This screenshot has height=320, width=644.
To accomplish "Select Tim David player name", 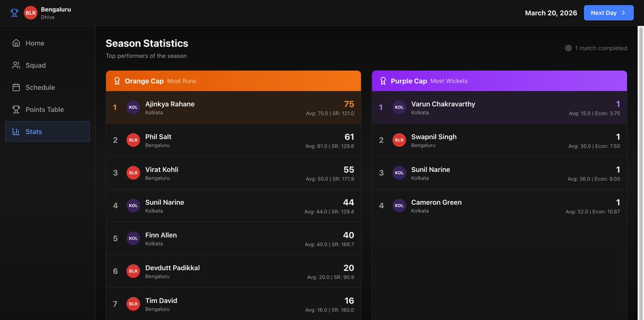I will pyautogui.click(x=162, y=301).
